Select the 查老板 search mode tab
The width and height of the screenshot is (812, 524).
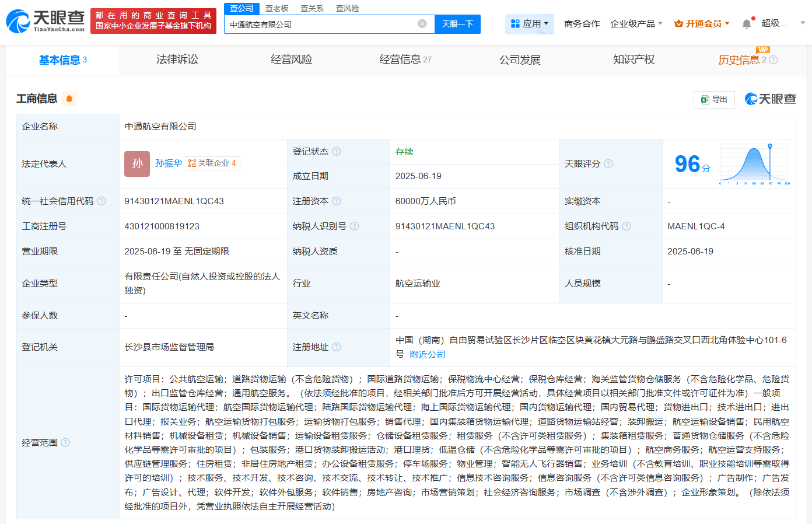pyautogui.click(x=276, y=8)
